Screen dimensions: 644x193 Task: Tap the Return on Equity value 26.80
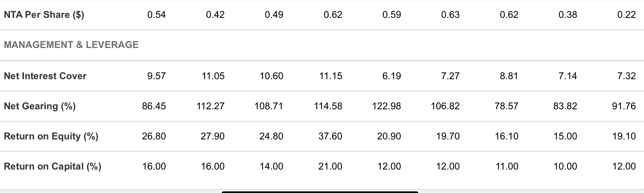[x=154, y=136]
